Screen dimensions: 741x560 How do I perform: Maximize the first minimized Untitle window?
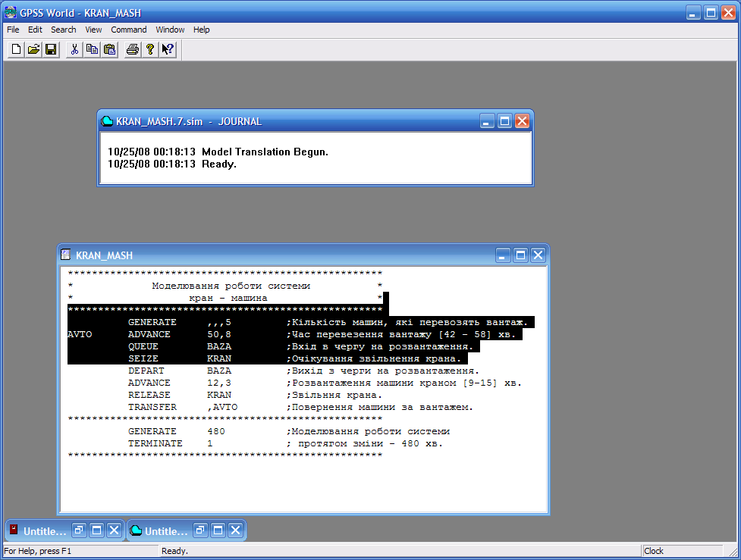coord(96,530)
